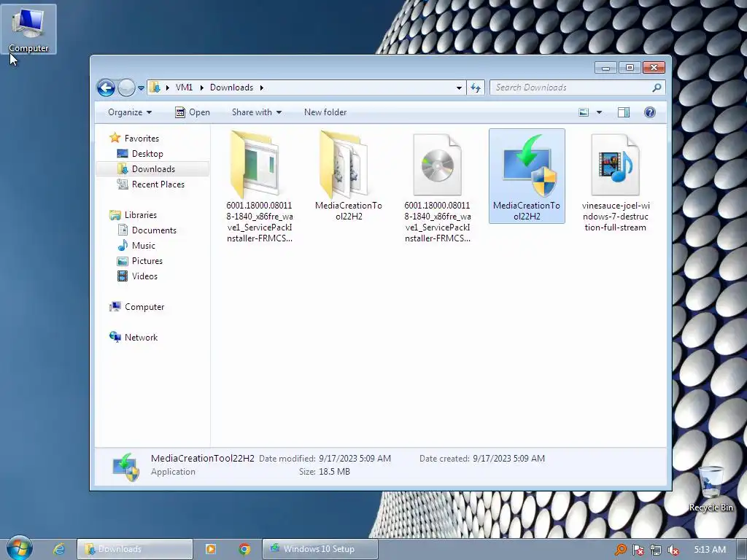Click the Date created value in details pane

508,459
